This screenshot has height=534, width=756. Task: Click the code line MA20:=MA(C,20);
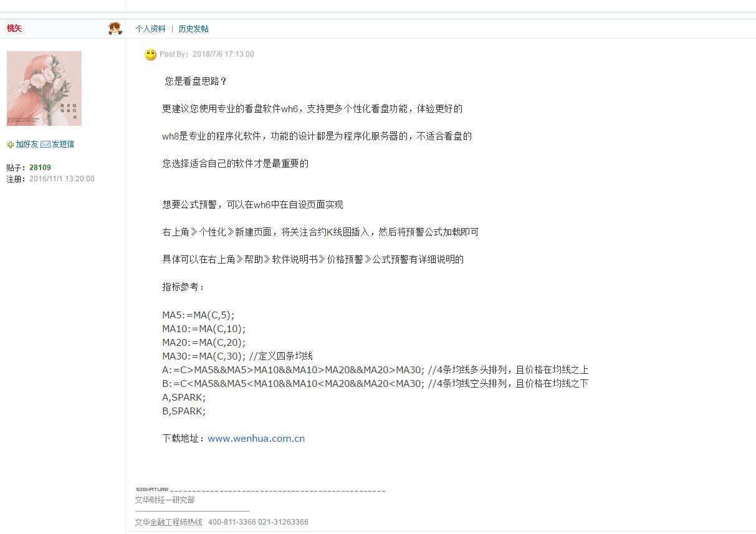(x=204, y=343)
